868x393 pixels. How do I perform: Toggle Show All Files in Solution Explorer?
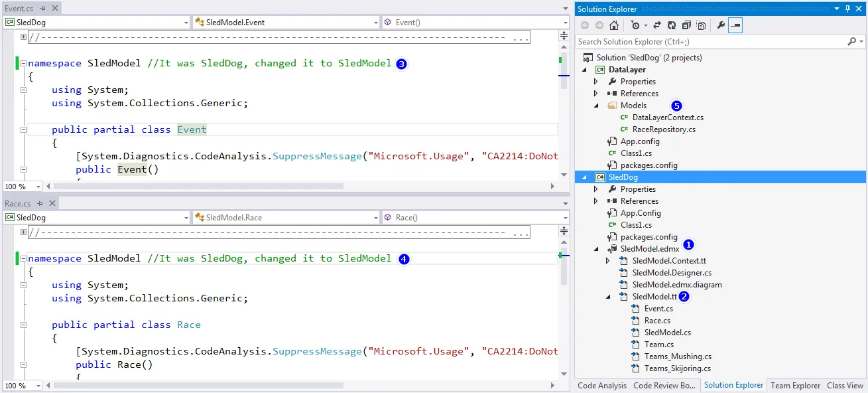[700, 25]
